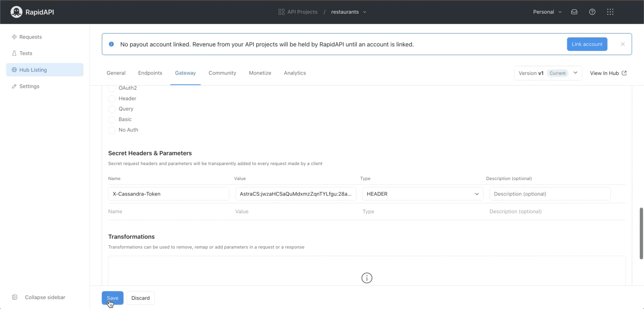Image resolution: width=644 pixels, height=309 pixels.
Task: Select the No Auth radio button
Action: [x=112, y=130]
